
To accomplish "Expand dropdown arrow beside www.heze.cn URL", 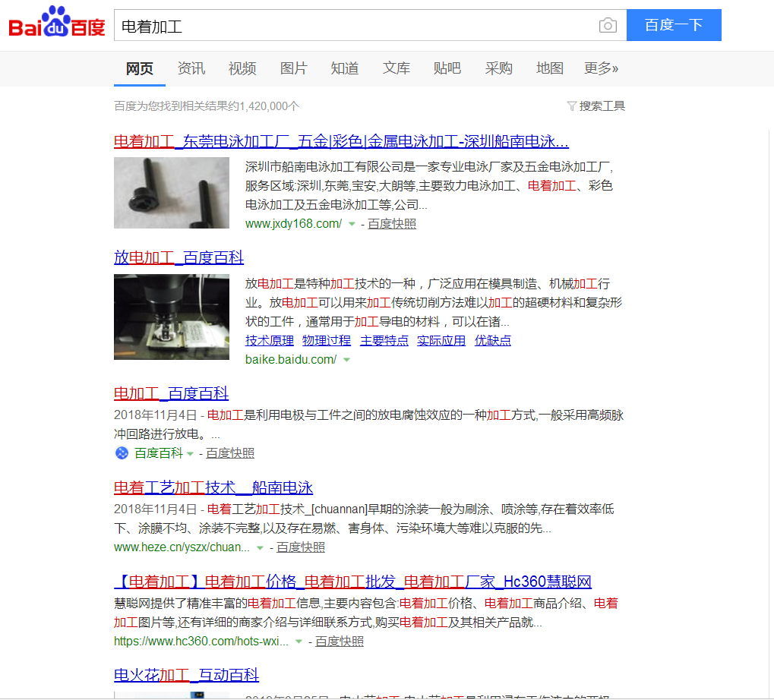I will pos(260,548).
